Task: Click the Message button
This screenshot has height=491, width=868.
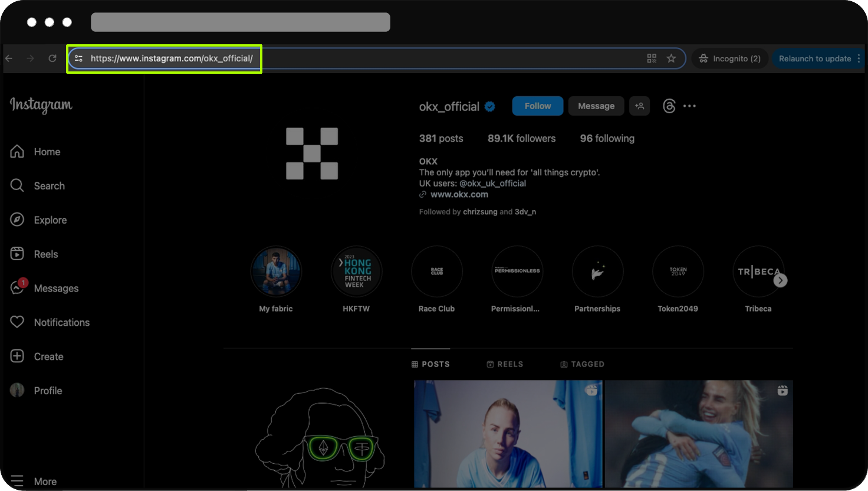Action: tap(596, 106)
